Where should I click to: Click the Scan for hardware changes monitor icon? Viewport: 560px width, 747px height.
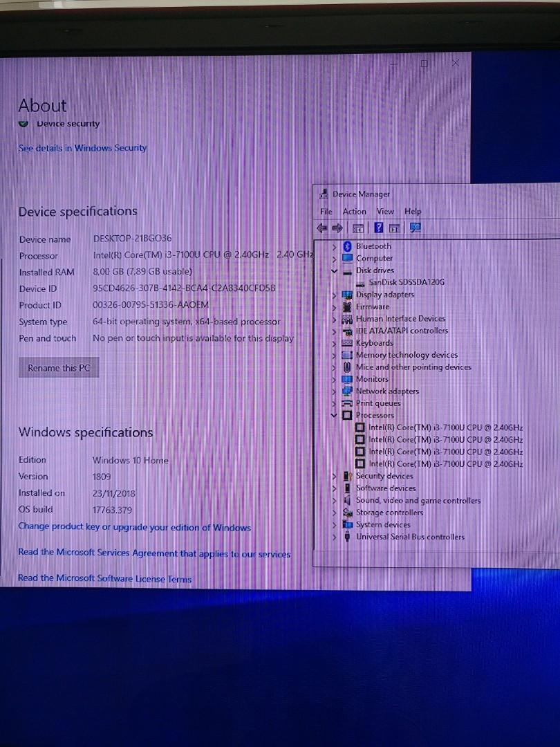[416, 228]
